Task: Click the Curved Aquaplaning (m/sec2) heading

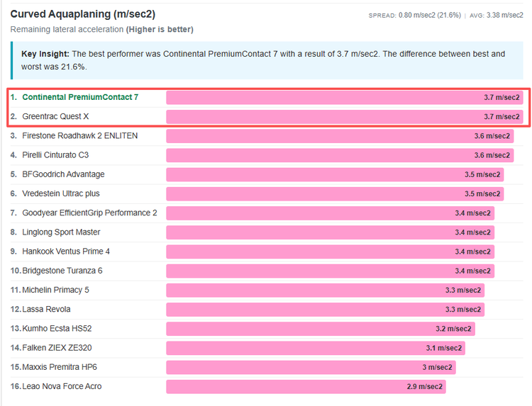Action: point(83,14)
